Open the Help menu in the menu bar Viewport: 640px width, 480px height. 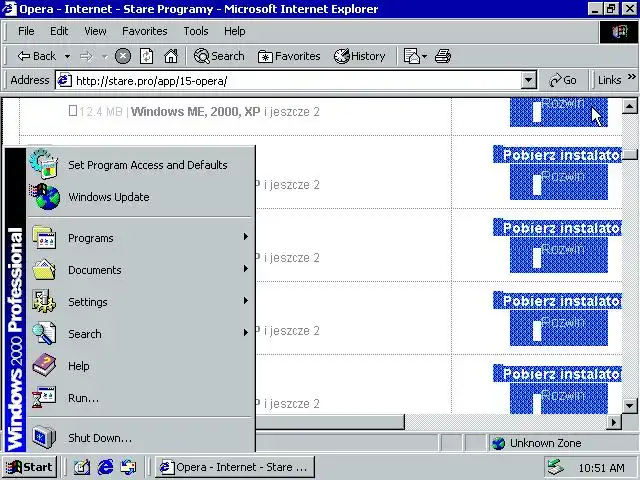point(234,31)
